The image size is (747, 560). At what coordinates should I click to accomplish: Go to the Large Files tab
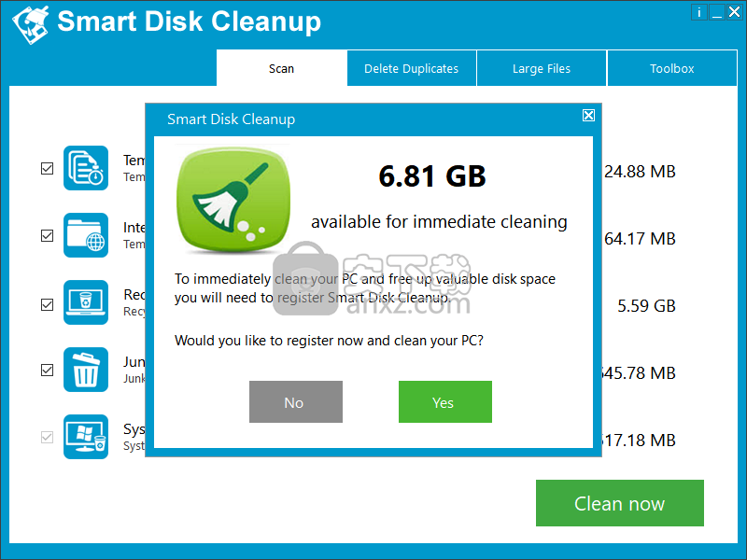pyautogui.click(x=542, y=68)
